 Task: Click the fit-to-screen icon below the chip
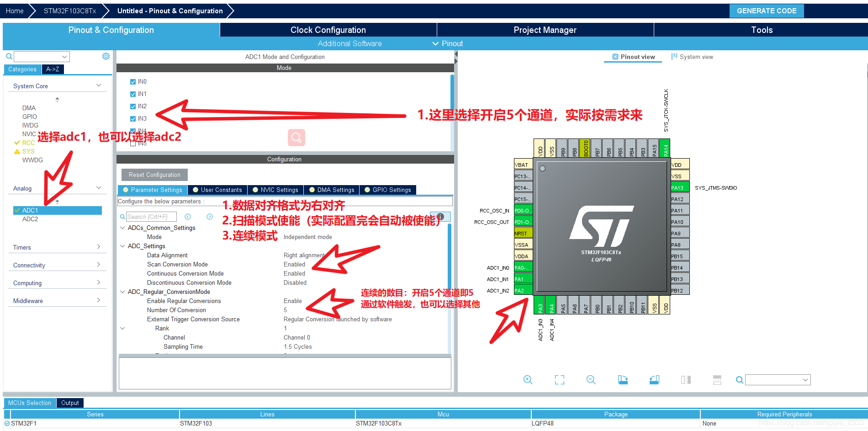560,380
